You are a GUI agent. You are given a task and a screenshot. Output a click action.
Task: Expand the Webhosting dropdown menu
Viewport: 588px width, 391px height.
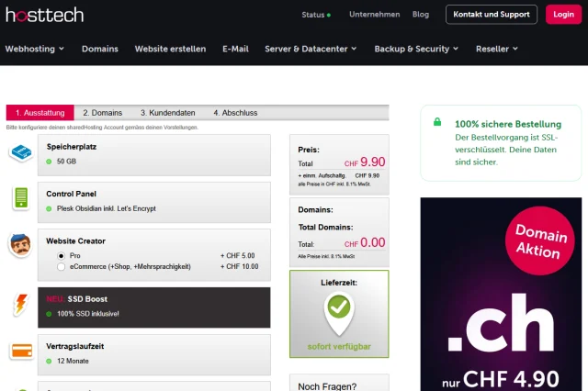35,49
